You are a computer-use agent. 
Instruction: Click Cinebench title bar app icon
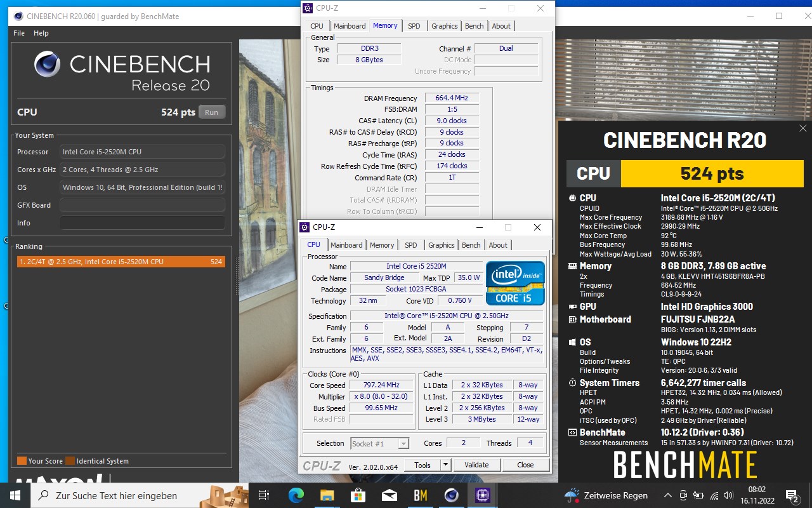(18, 16)
